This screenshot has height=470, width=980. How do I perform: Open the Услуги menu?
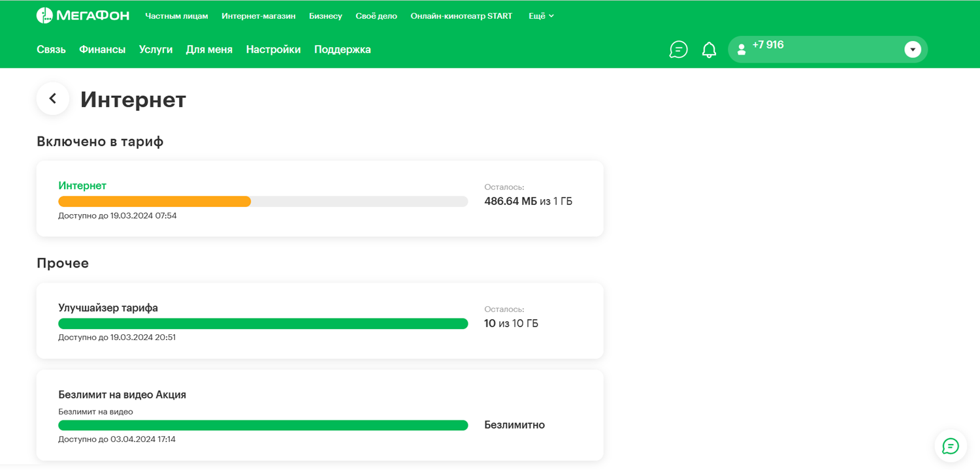pyautogui.click(x=155, y=50)
